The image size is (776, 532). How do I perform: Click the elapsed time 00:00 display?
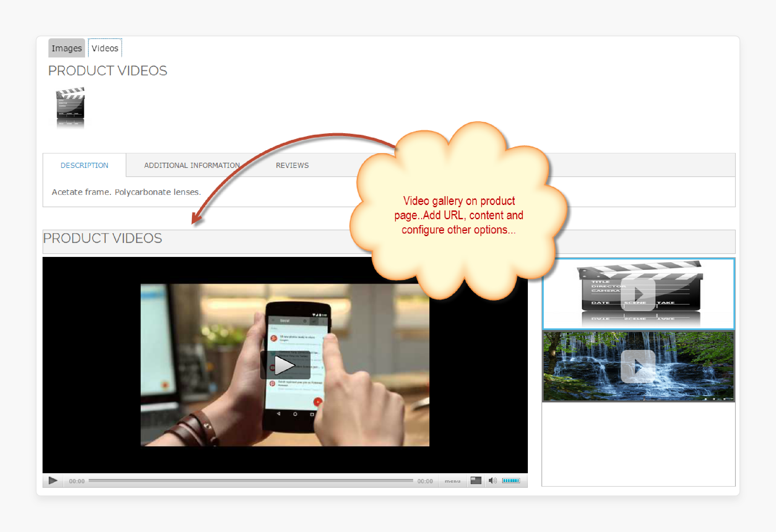(77, 481)
